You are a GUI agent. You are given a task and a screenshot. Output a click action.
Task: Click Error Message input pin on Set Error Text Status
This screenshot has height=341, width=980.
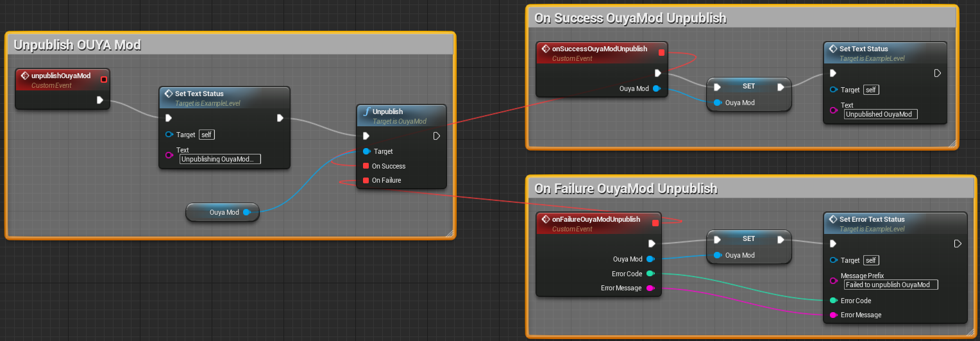[x=833, y=315]
